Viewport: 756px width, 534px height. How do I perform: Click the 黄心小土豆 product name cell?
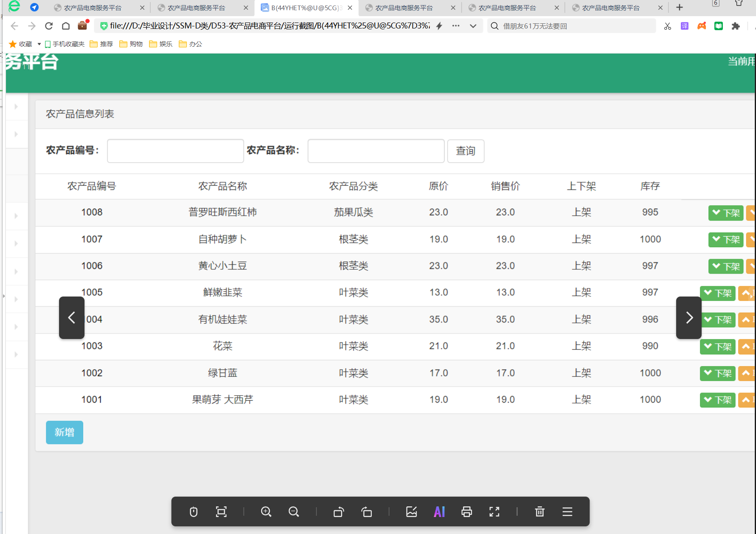[x=223, y=266]
